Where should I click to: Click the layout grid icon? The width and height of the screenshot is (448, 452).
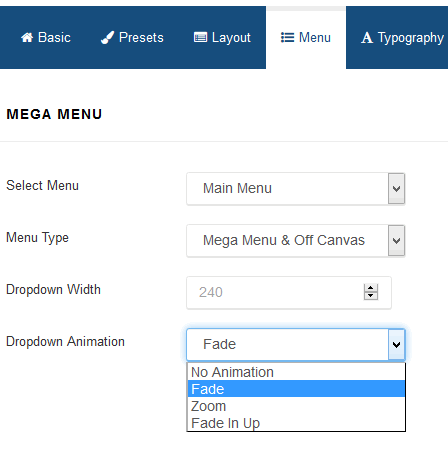[200, 37]
